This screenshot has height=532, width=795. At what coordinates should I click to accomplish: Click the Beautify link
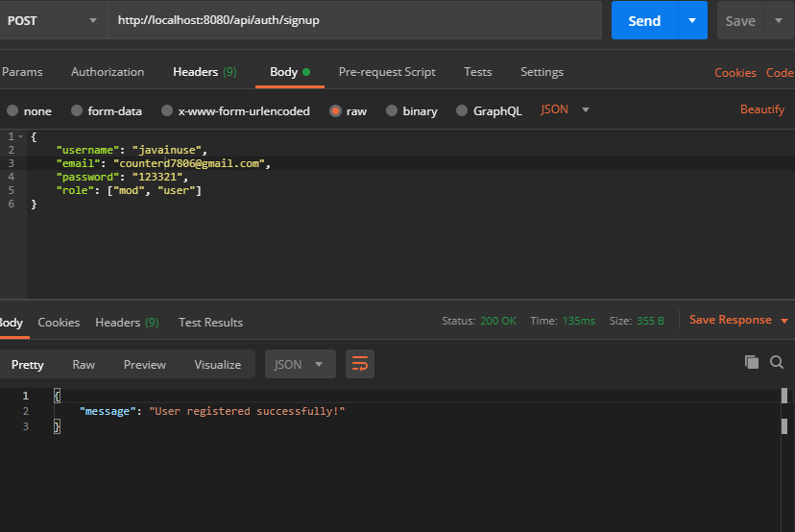point(762,109)
